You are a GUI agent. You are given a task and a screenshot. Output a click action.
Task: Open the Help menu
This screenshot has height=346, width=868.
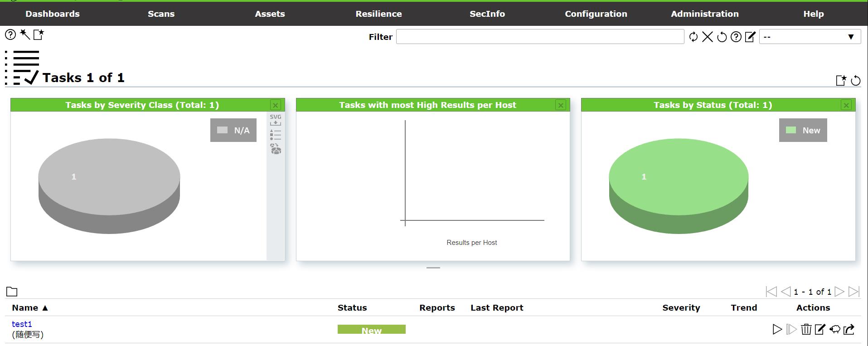pyautogui.click(x=814, y=14)
